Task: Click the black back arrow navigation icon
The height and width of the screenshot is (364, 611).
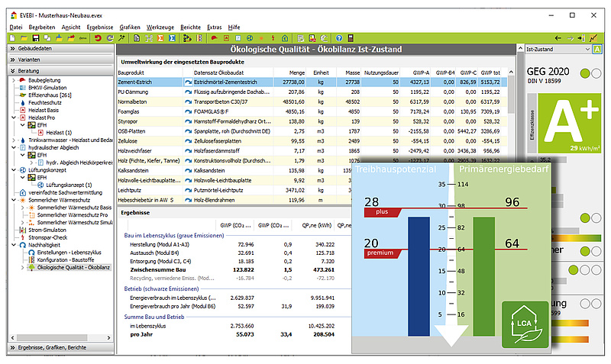Action: 558,38
